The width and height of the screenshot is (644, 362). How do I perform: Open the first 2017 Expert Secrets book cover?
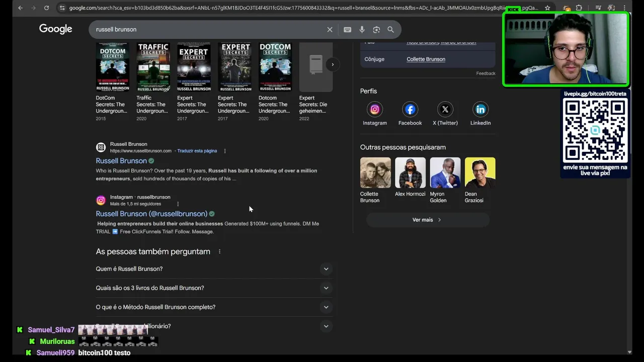(x=194, y=67)
